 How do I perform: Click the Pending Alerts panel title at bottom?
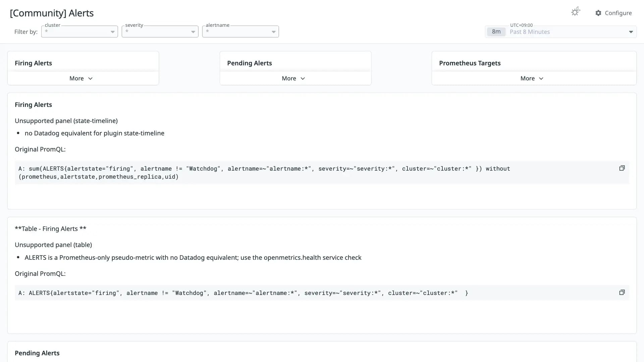37,353
